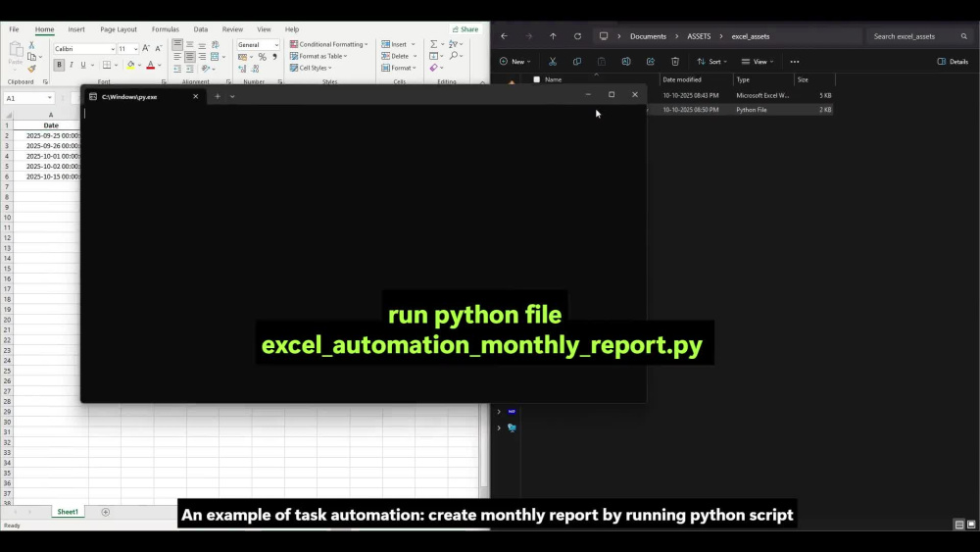Screen dimensions: 980x552
Task: Open the General number format dropdown
Action: [x=276, y=45]
